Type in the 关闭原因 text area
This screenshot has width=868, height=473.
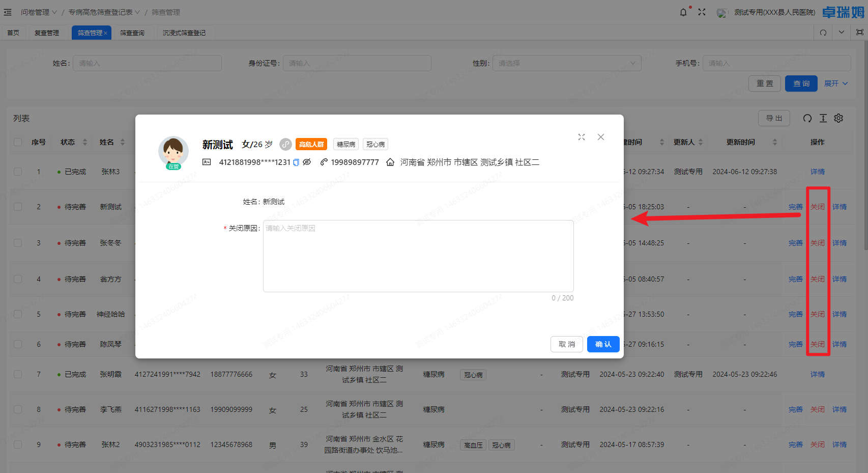(418, 256)
